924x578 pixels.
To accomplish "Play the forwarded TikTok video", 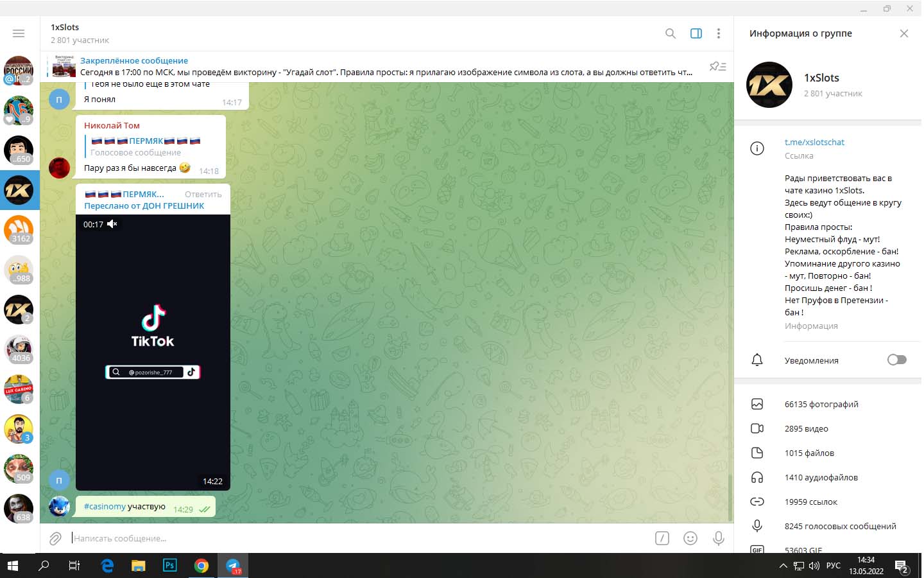I will point(153,352).
